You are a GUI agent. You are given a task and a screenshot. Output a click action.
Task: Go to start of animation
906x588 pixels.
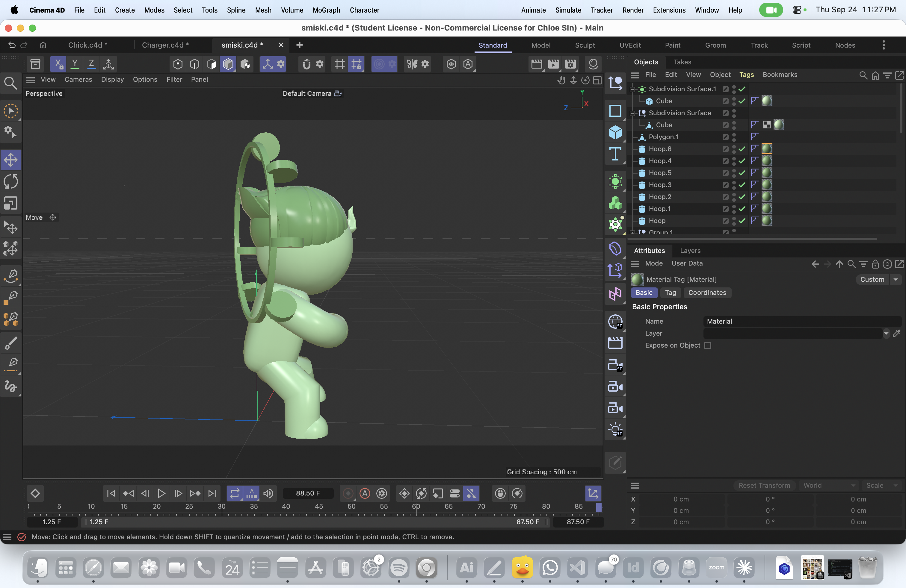(111, 493)
